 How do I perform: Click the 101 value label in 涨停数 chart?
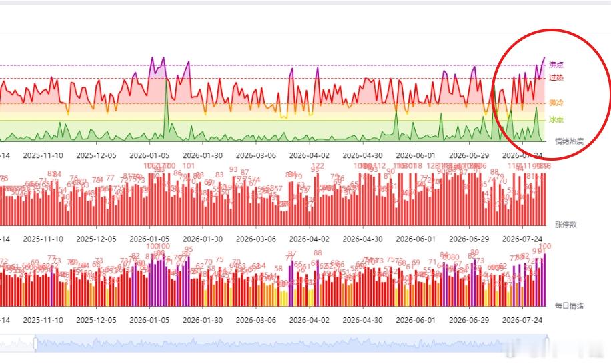click(189, 166)
